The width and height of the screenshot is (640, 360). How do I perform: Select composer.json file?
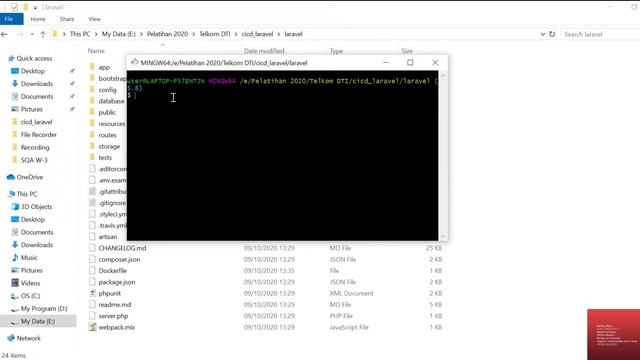119,259
